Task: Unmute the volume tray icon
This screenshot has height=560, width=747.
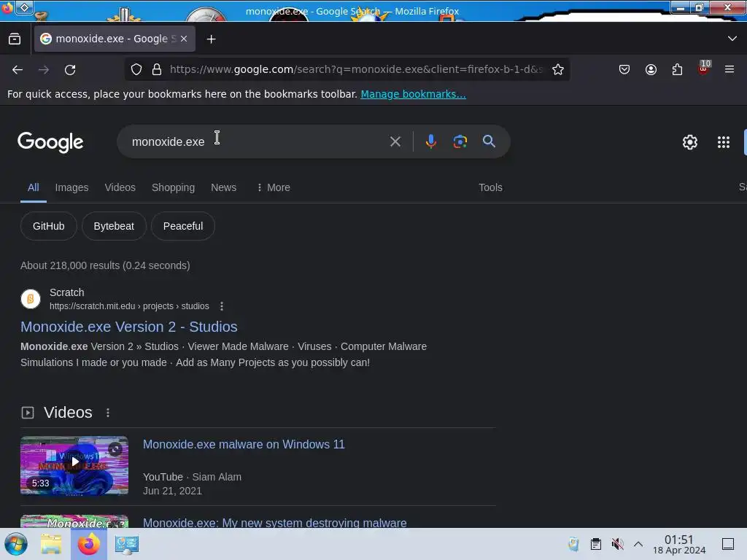Action: click(x=617, y=544)
